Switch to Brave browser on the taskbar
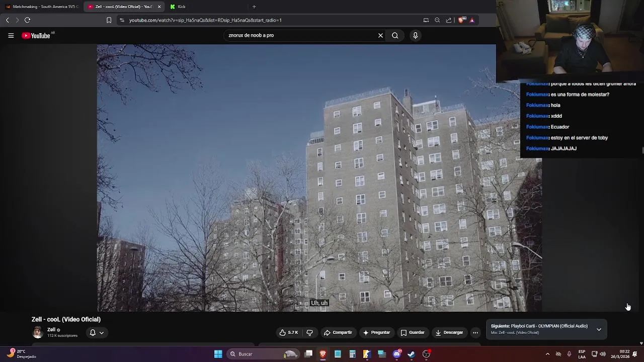 323,354
